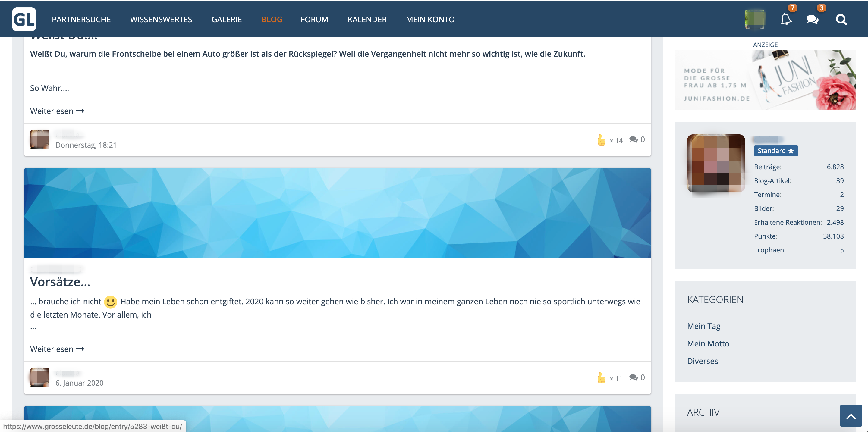Open the 'Mein Tag' category
Screen dimensions: 868x432
(703, 326)
